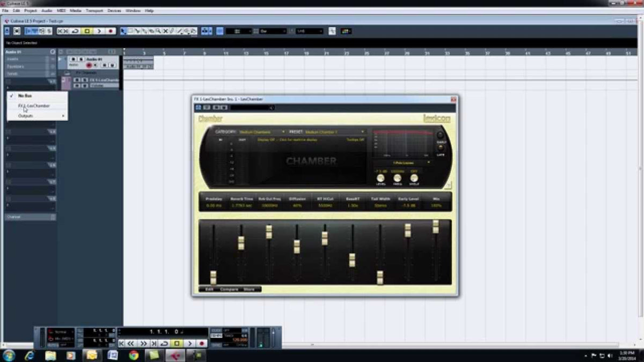Open the Devices menu
The image size is (644, 362).
[114, 11]
